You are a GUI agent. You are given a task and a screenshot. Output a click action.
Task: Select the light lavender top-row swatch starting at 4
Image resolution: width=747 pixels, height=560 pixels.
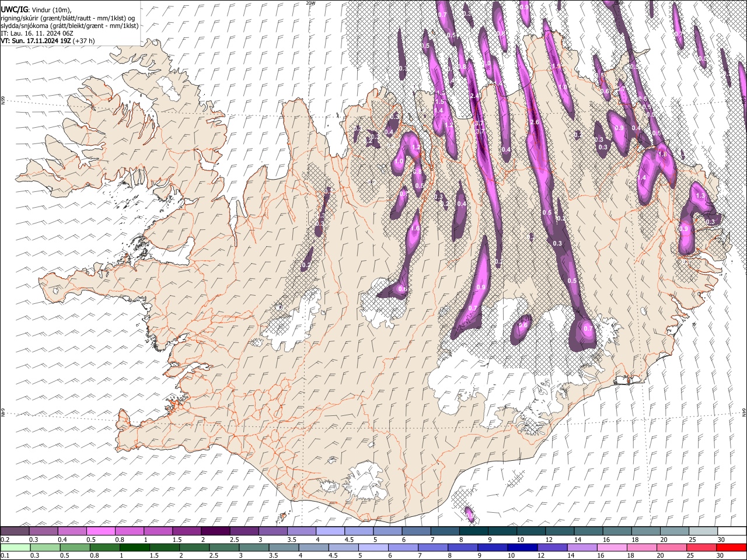(329, 531)
